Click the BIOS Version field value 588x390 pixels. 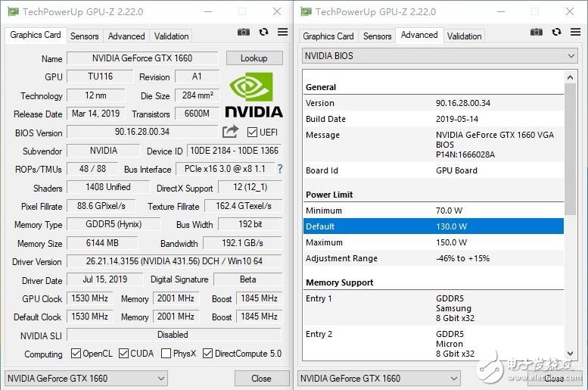[142, 132]
